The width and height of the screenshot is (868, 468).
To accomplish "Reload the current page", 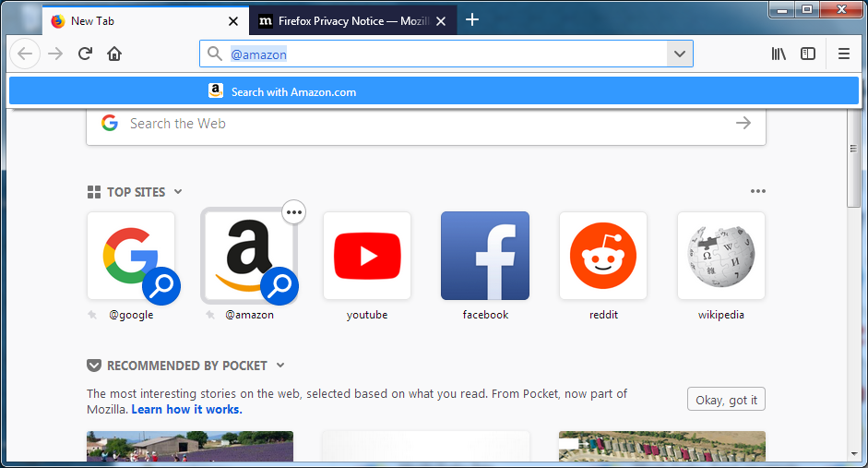I will 85,54.
